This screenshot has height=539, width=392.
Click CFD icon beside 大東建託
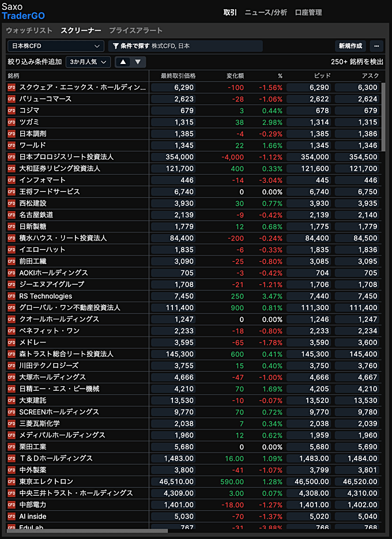12,401
